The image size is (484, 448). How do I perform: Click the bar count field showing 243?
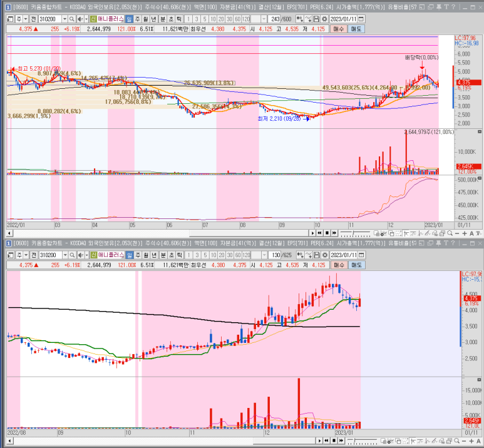tap(274, 19)
